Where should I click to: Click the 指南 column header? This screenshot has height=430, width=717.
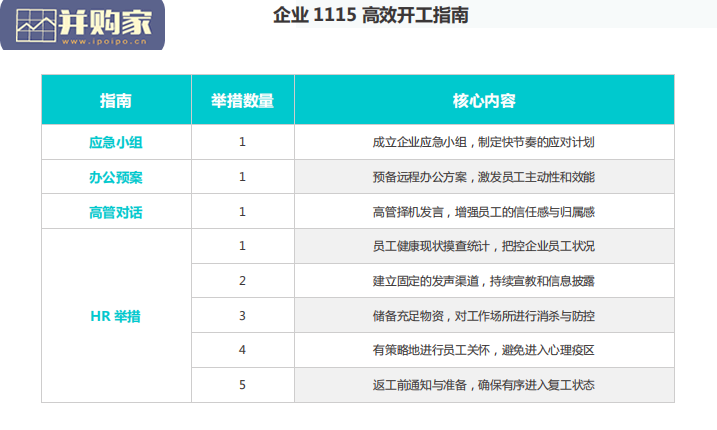click(x=116, y=101)
